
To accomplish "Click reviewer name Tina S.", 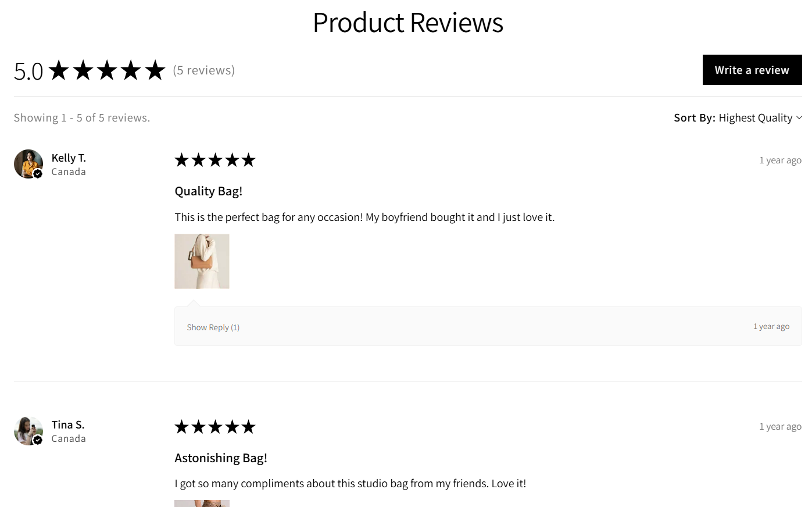I will [x=67, y=424].
